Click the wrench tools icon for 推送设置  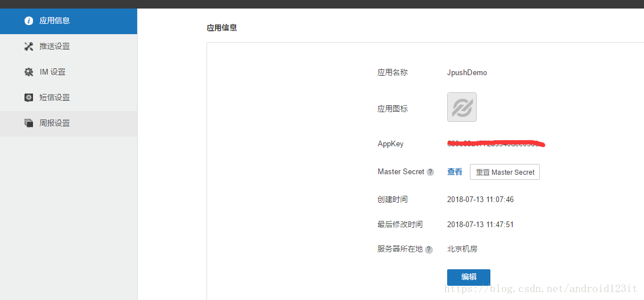(x=29, y=47)
